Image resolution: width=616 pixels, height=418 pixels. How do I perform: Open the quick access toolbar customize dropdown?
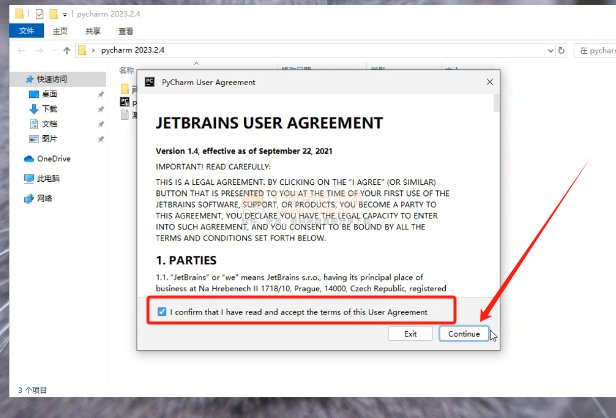click(65, 15)
